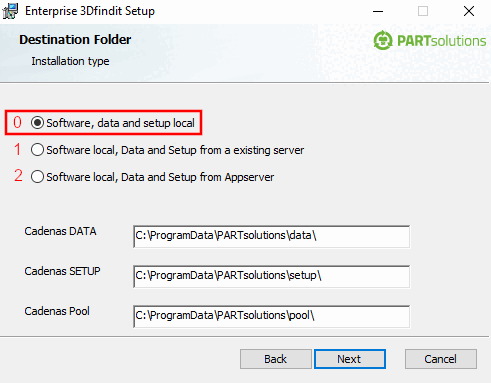This screenshot has height=383, width=491.
Task: Click the 'Enterprise 3Dfindit Setup' title text
Action: (x=90, y=11)
